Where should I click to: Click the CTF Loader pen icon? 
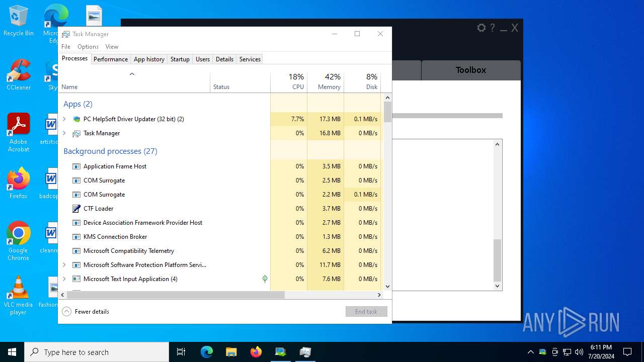tap(76, 209)
